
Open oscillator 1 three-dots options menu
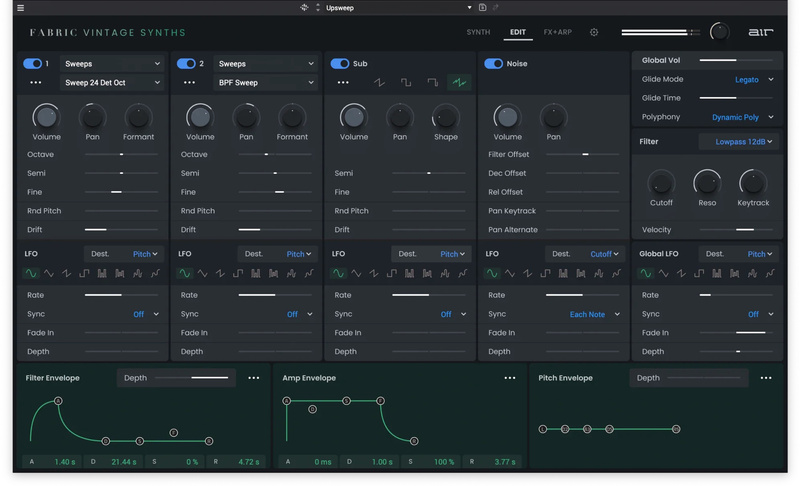tap(36, 83)
